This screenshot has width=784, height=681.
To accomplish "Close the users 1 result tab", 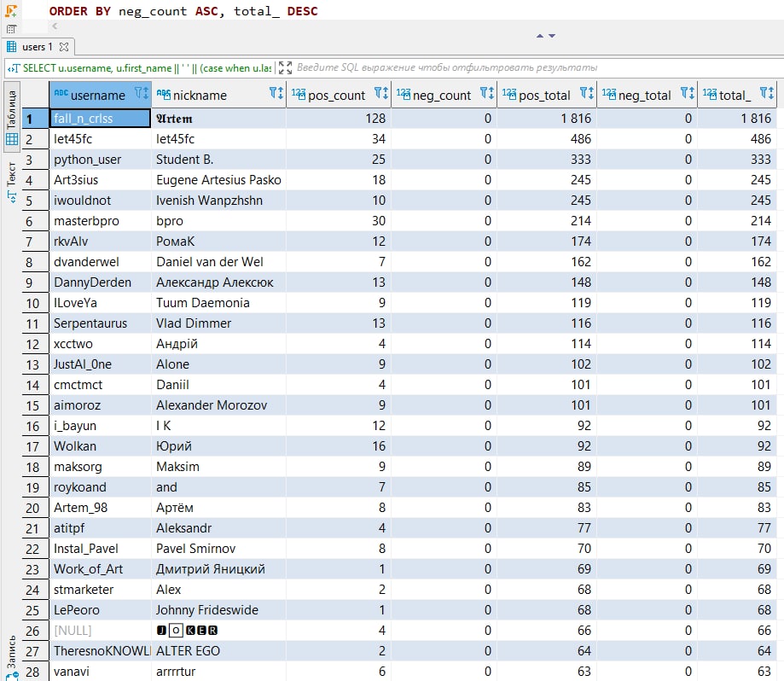I will pos(63,47).
